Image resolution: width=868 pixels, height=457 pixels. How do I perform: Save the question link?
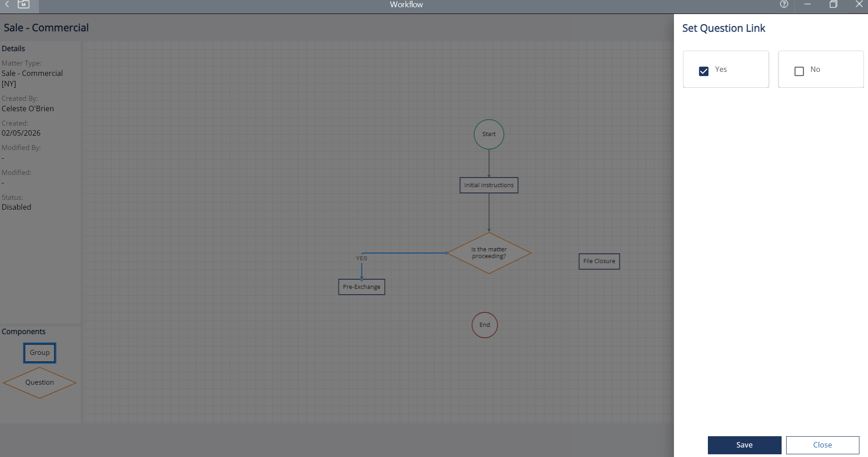(744, 445)
